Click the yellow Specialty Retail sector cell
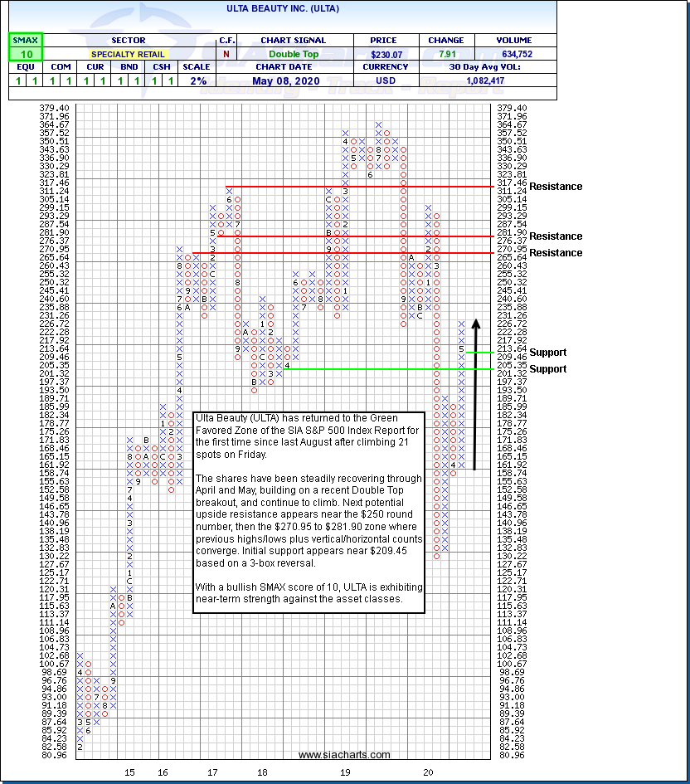Image resolution: width=690 pixels, height=784 pixels. (x=128, y=54)
